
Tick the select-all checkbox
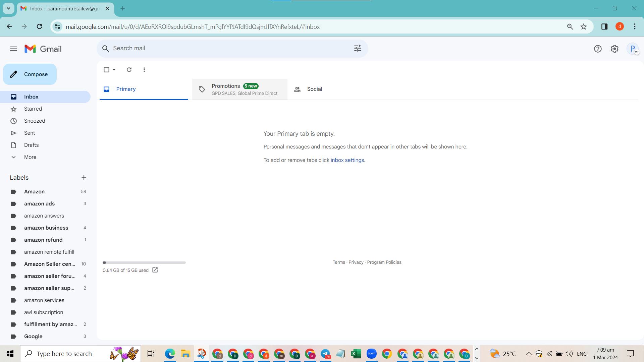(x=106, y=70)
